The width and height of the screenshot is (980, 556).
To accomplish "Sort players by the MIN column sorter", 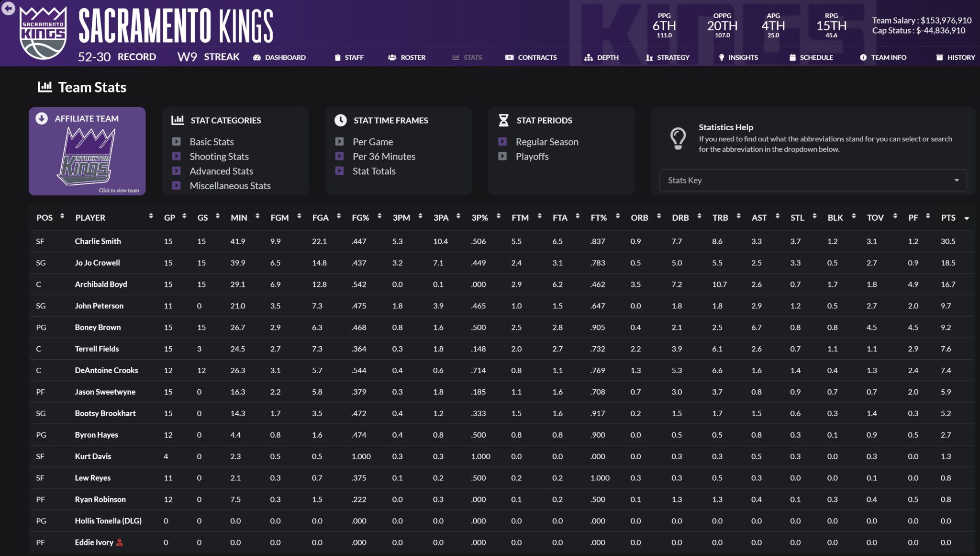I will point(257,216).
